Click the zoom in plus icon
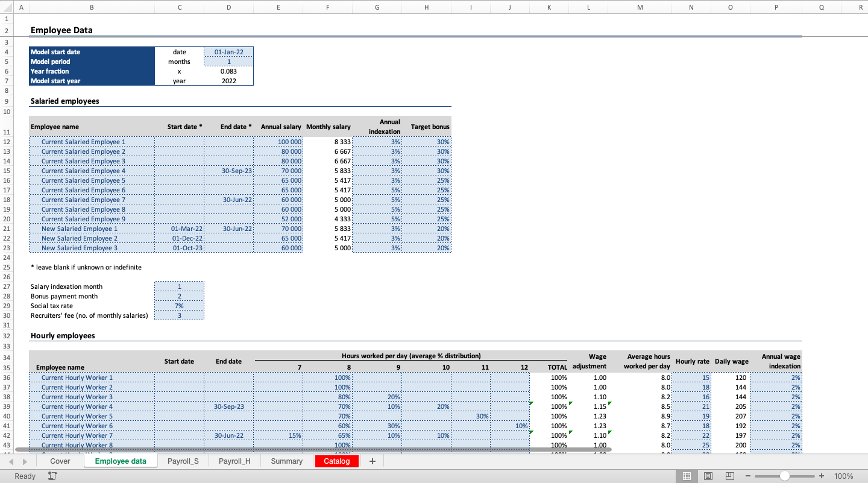This screenshot has width=868, height=483. coord(821,476)
